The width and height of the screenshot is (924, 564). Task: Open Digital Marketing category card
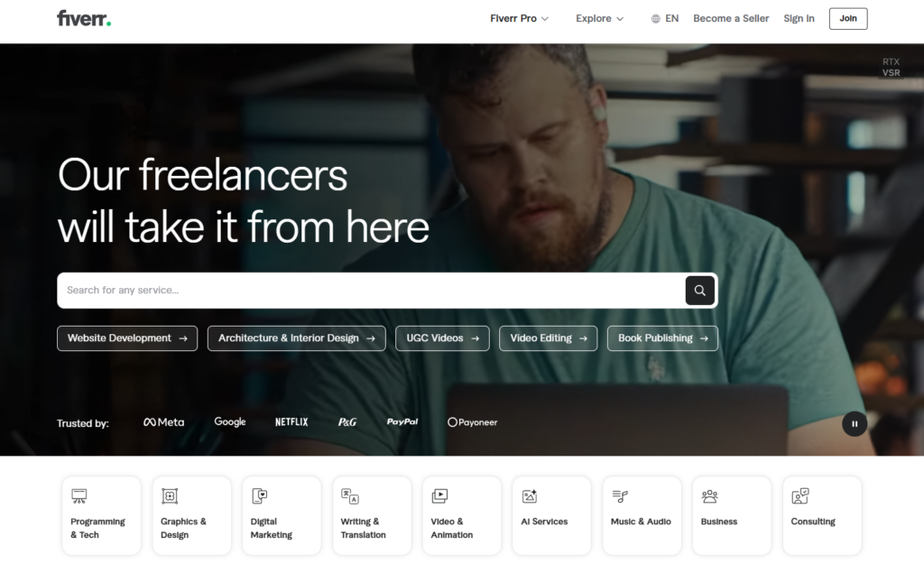point(282,515)
